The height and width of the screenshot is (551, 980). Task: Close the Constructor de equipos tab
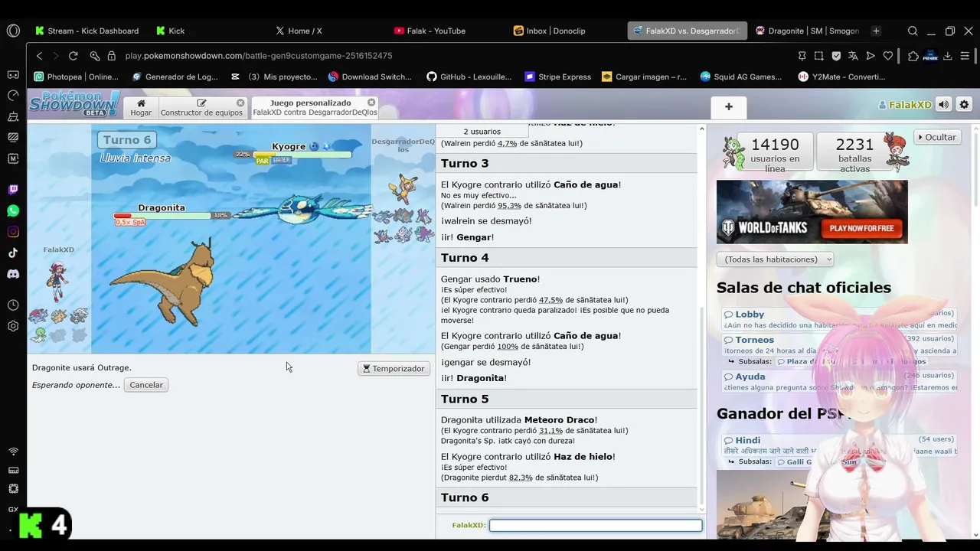[240, 103]
